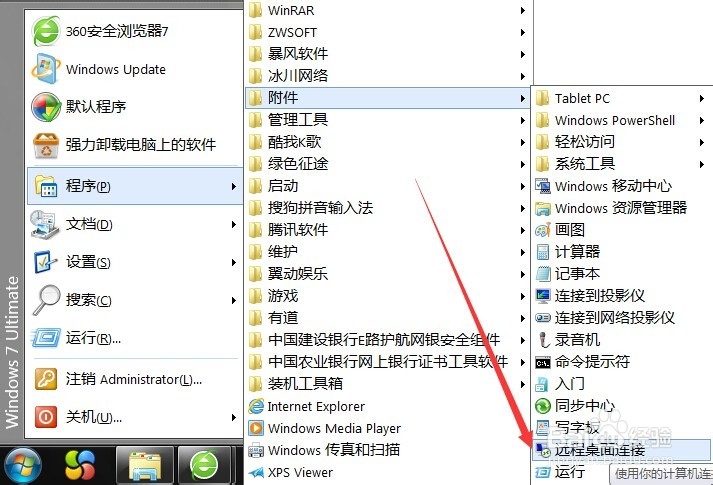Click the 注销 Administrator key icon
The height and width of the screenshot is (485, 713).
click(46, 379)
